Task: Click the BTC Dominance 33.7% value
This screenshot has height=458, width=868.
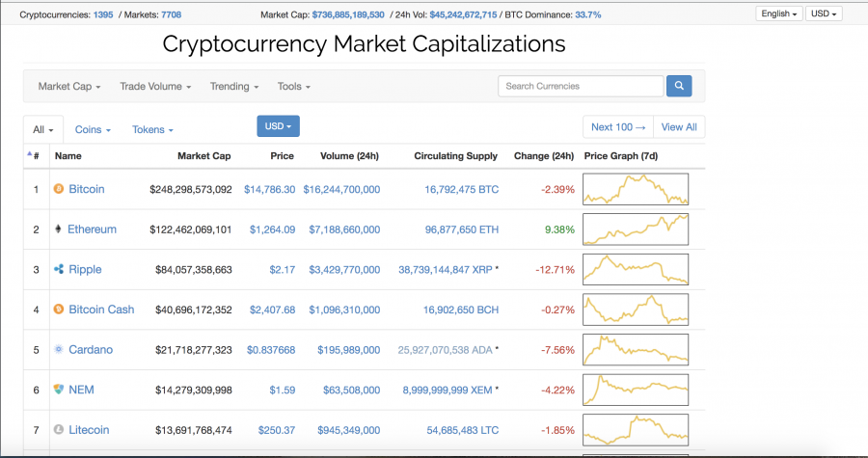Action: tap(588, 14)
